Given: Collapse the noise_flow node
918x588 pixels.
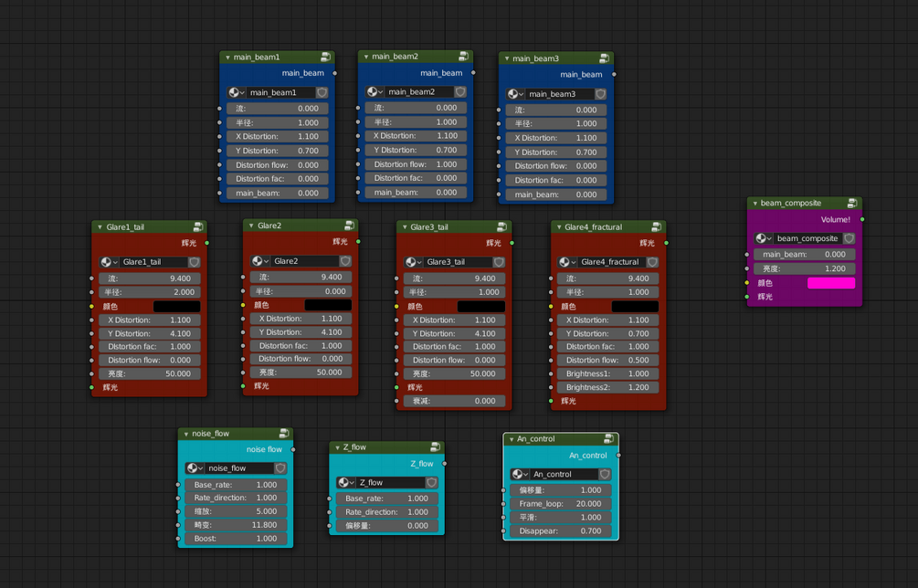Looking at the screenshot, I should coord(186,434).
